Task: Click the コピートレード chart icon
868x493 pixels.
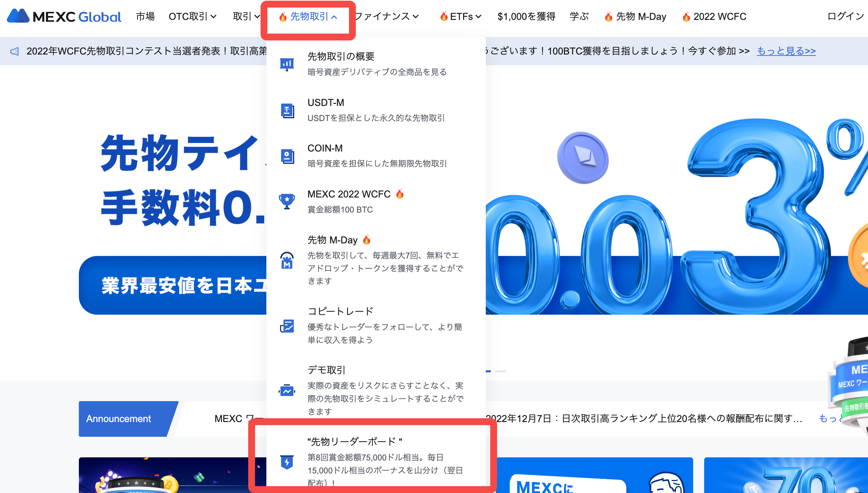Action: 287,326
